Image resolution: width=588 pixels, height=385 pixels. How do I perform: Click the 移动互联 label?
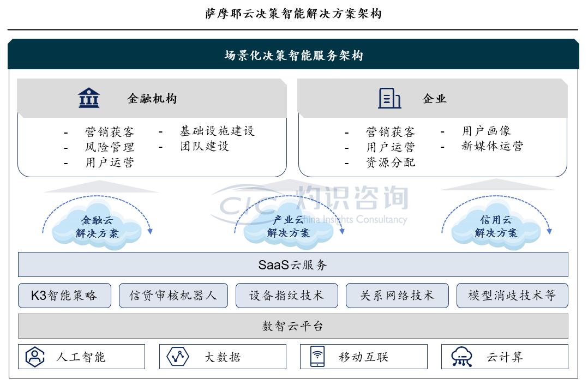pos(363,357)
